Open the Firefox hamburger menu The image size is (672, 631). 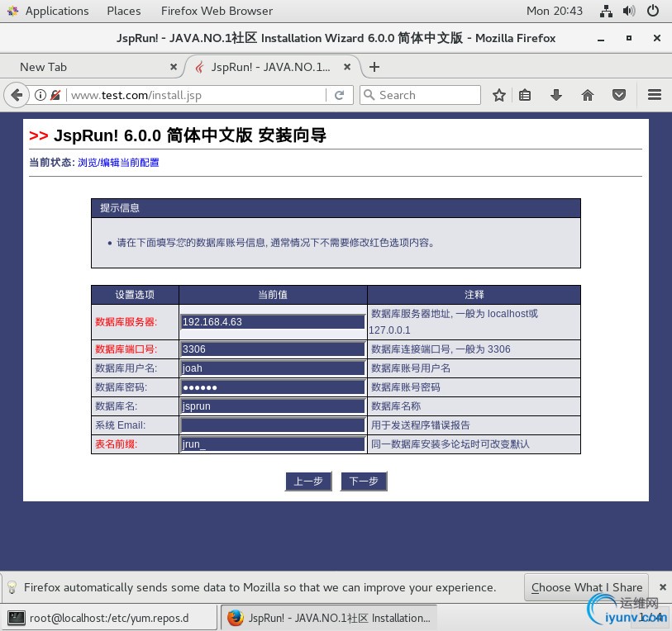655,95
